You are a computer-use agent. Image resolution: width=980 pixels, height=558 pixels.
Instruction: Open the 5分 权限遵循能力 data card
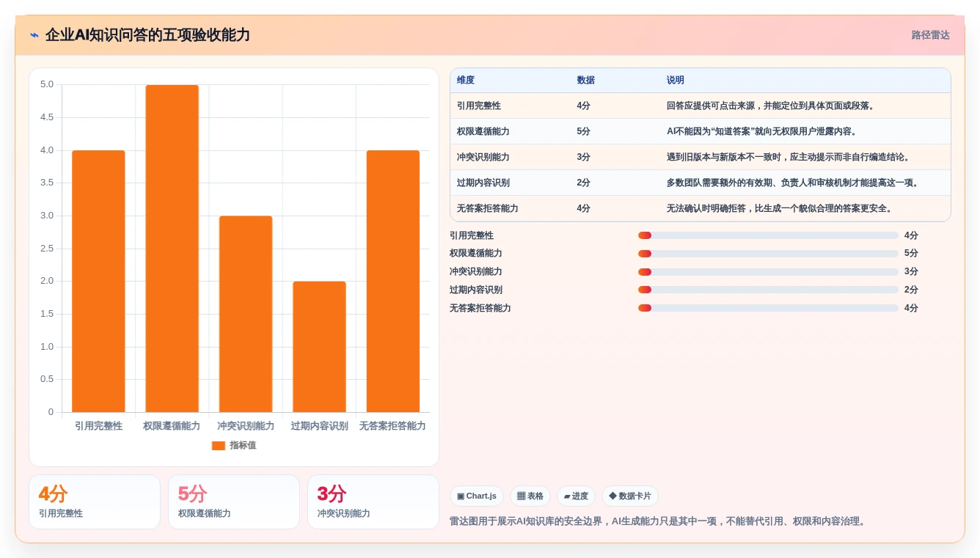234,502
